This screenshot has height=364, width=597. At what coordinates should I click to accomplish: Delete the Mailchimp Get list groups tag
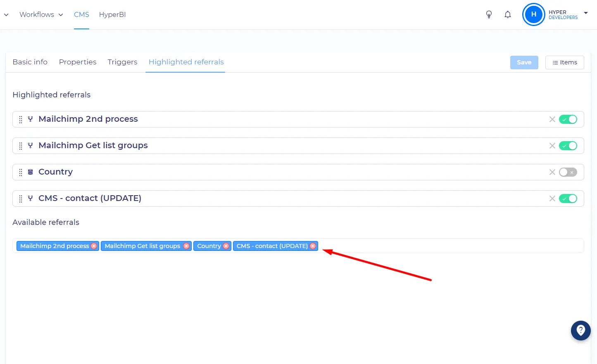(x=186, y=246)
